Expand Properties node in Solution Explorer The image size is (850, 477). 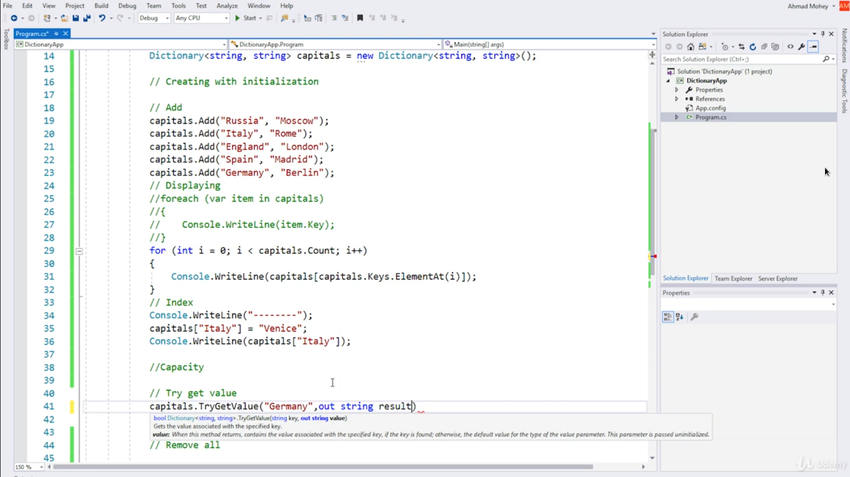tap(677, 90)
